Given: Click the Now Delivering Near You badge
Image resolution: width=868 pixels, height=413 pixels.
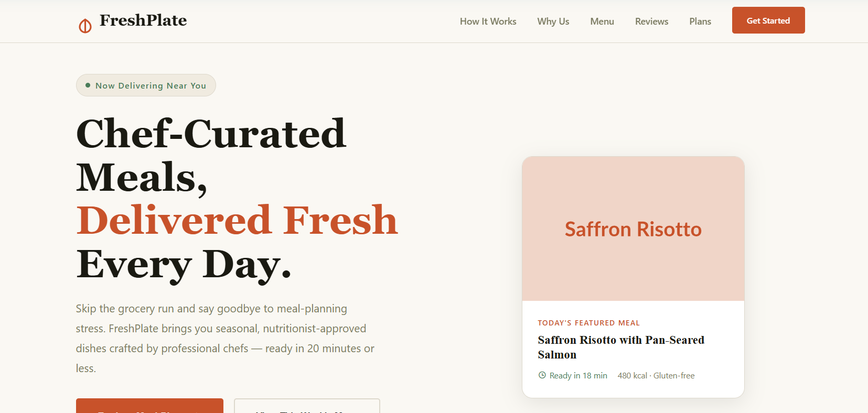Looking at the screenshot, I should [x=151, y=85].
